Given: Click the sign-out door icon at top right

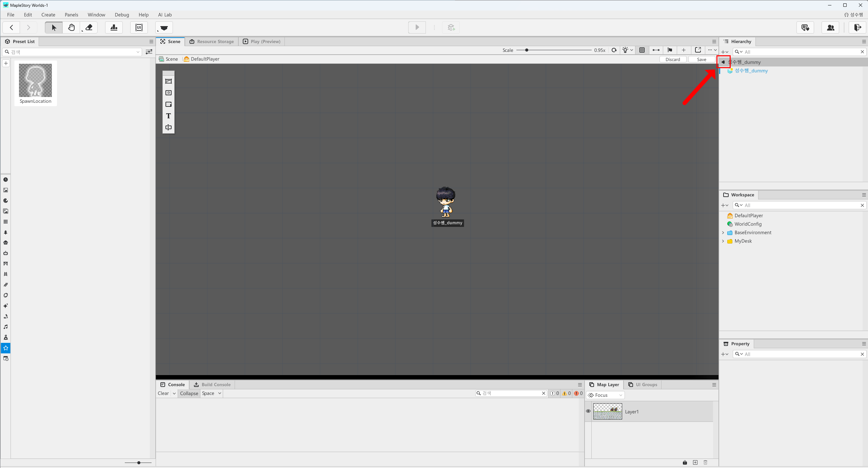Looking at the screenshot, I should click(857, 27).
